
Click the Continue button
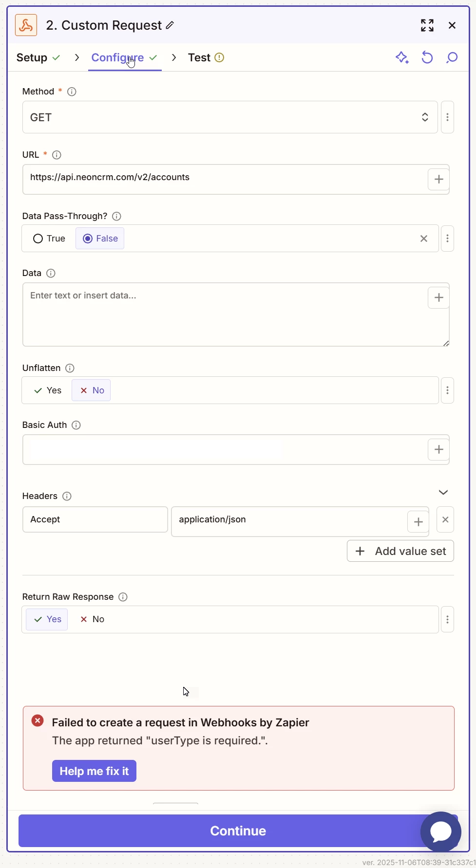pos(238,831)
